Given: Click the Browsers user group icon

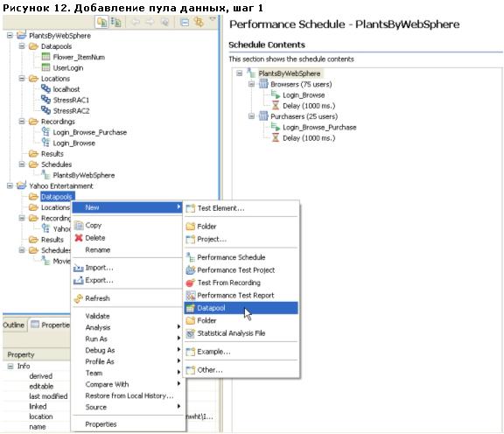Looking at the screenshot, I should (263, 84).
